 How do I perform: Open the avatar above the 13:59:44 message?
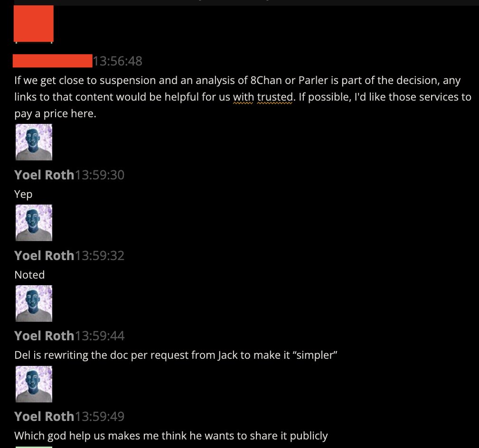(34, 303)
